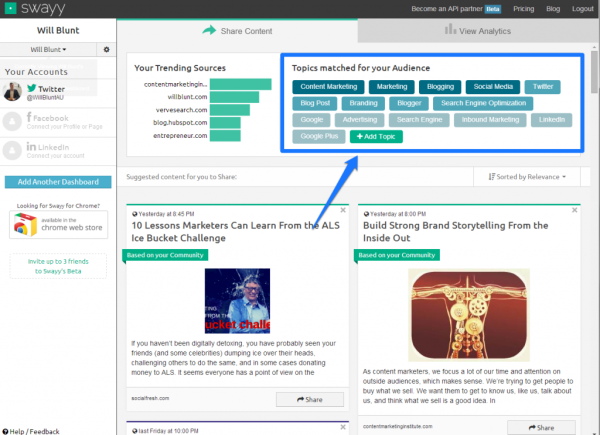Open the Sorted by Relevance dropdown

pos(527,177)
